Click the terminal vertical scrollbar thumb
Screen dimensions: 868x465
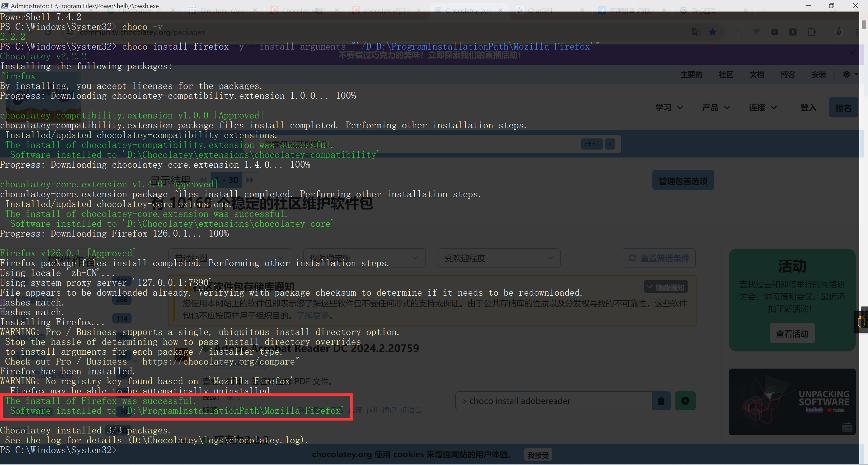point(864,25)
